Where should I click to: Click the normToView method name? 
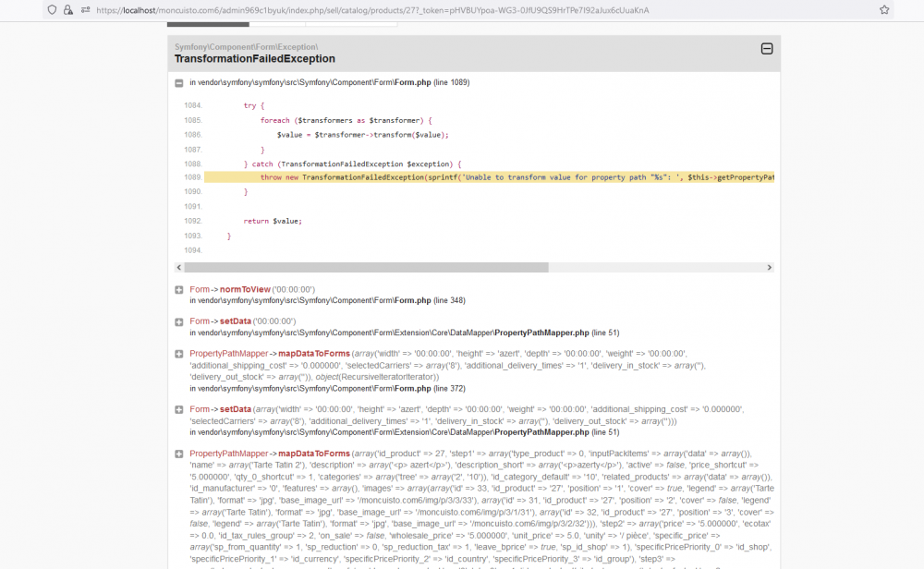[245, 289]
